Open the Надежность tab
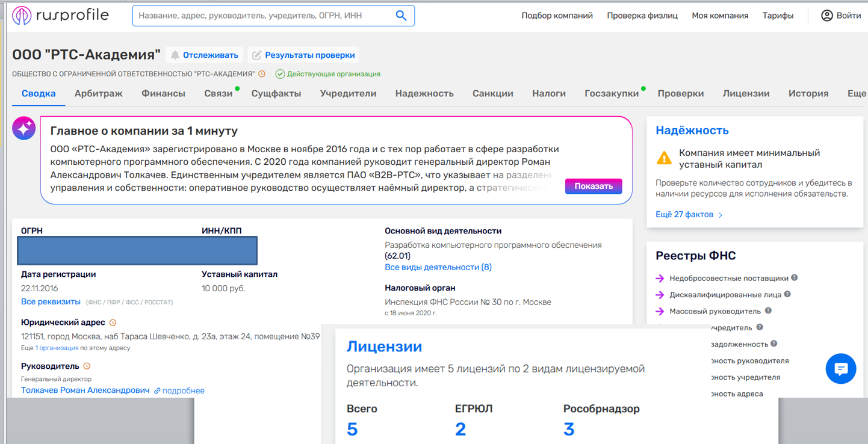This screenshot has width=868, height=444. pos(424,93)
